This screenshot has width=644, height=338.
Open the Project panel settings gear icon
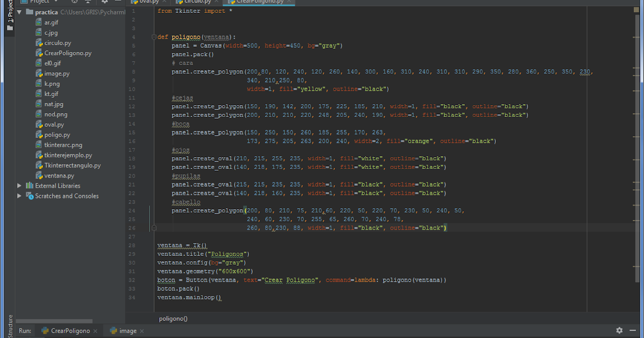105,3
